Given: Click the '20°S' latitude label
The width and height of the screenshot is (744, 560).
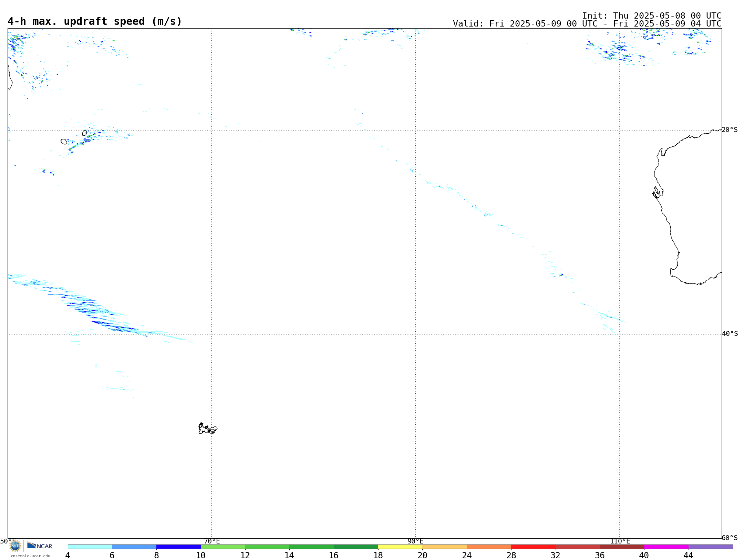Looking at the screenshot, I should (x=730, y=130).
